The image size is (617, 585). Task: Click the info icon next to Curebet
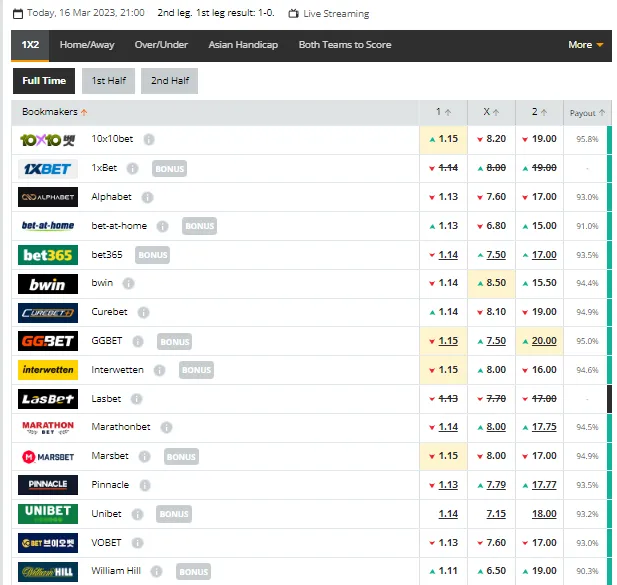coord(142,312)
